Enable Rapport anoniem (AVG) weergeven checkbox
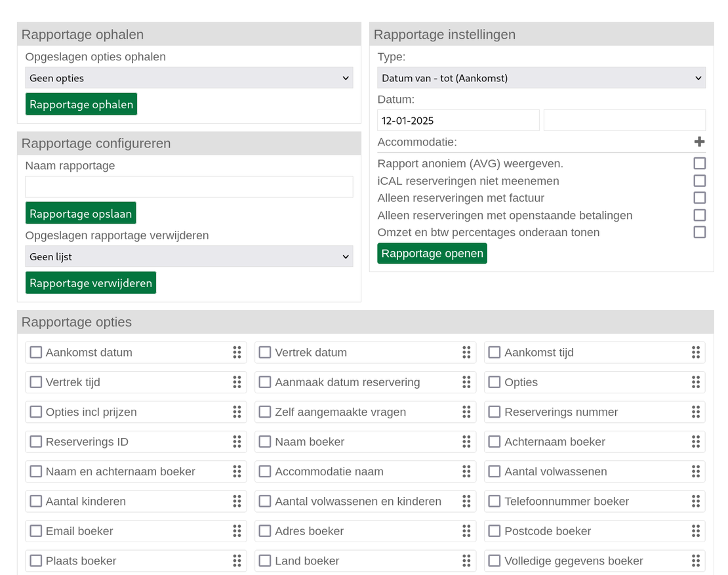Viewport: 728px width, 575px height. click(700, 163)
